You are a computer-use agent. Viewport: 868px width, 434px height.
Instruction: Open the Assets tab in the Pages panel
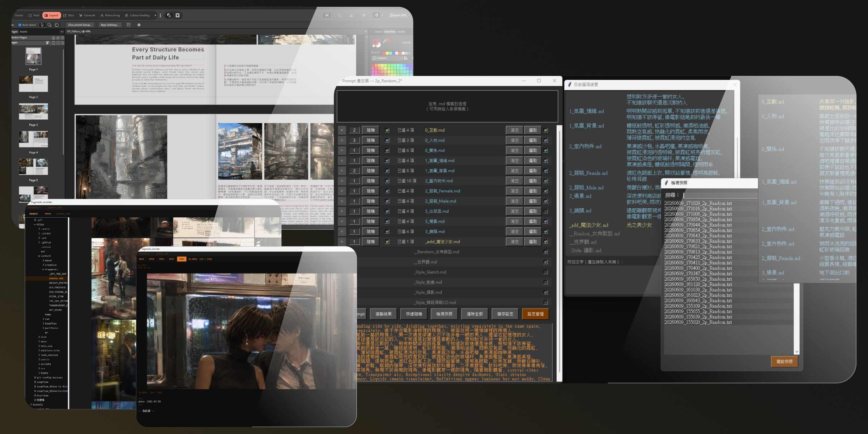[x=24, y=32]
